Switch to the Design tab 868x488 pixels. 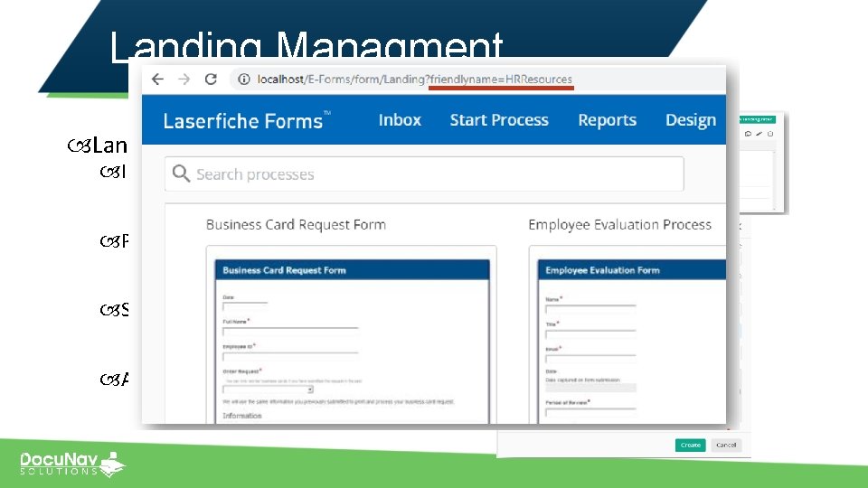[690, 120]
